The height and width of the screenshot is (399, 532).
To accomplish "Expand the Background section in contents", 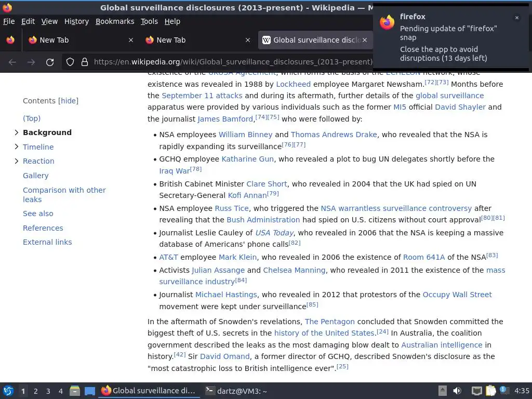I will pos(16,132).
